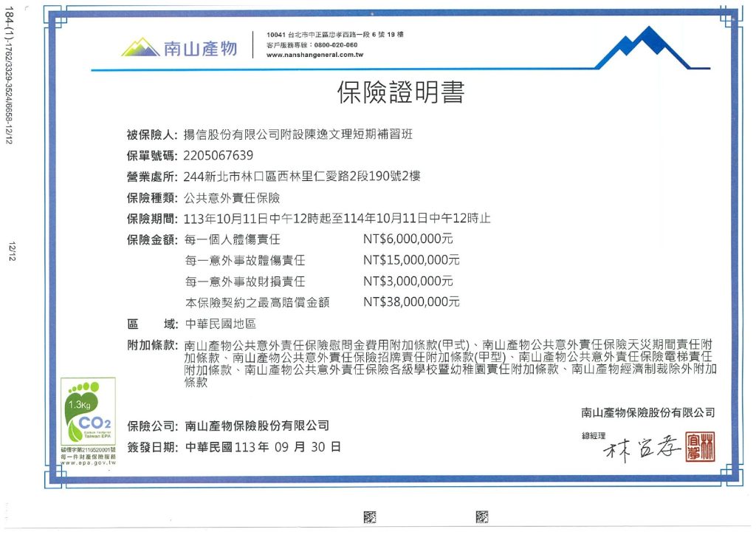Select the period text starting 113年10月11日
The height and width of the screenshot is (535, 756).
[x=337, y=219]
